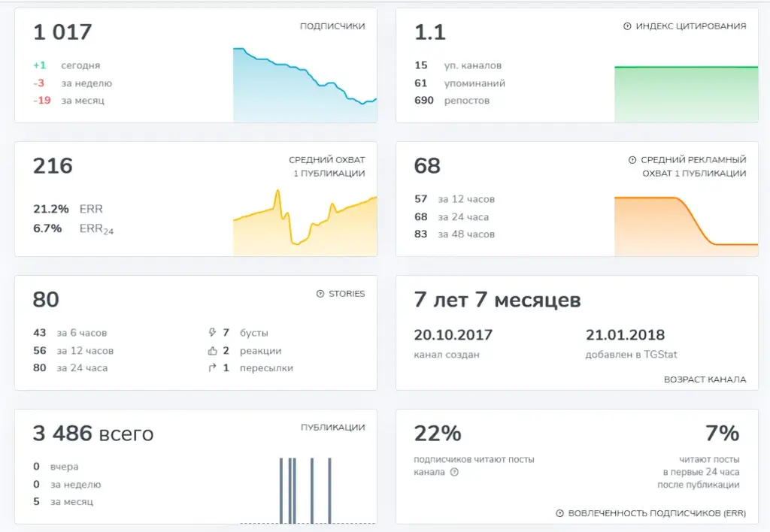Screen dimensions: 770x532
Task: Click the ПОДПИСЧИКИ card label
Action: tap(332, 26)
